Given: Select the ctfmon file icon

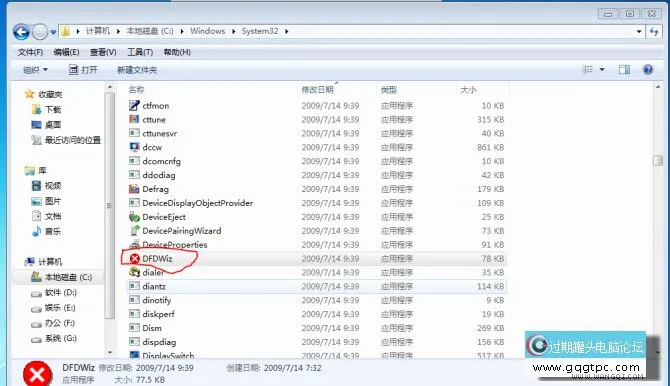Looking at the screenshot, I should pyautogui.click(x=134, y=105).
